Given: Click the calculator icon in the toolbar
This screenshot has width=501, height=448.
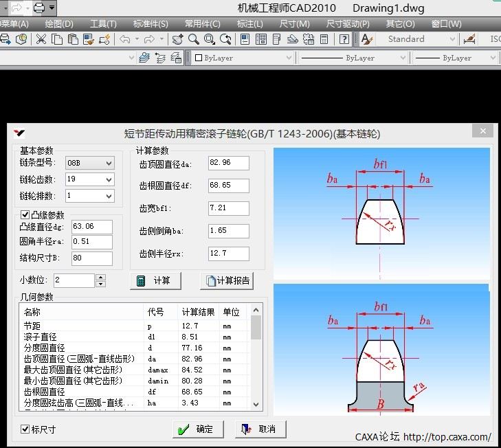Looking at the screenshot, I should tap(324, 39).
